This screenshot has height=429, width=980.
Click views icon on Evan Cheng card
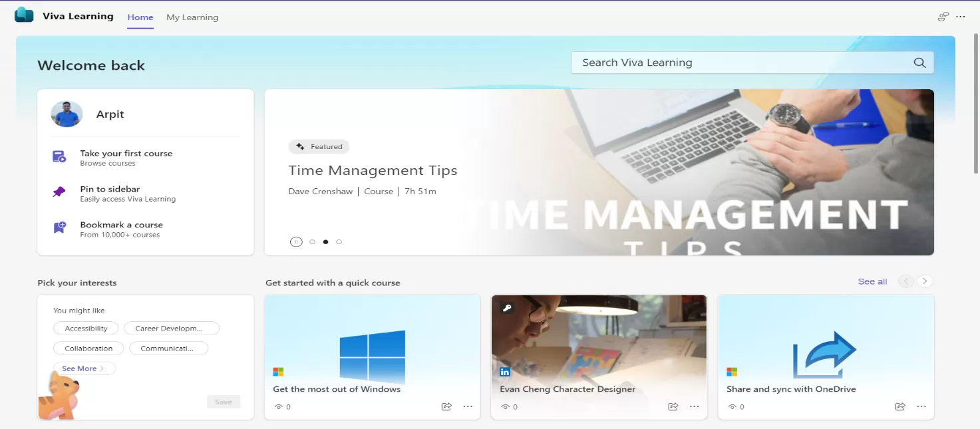tap(505, 407)
